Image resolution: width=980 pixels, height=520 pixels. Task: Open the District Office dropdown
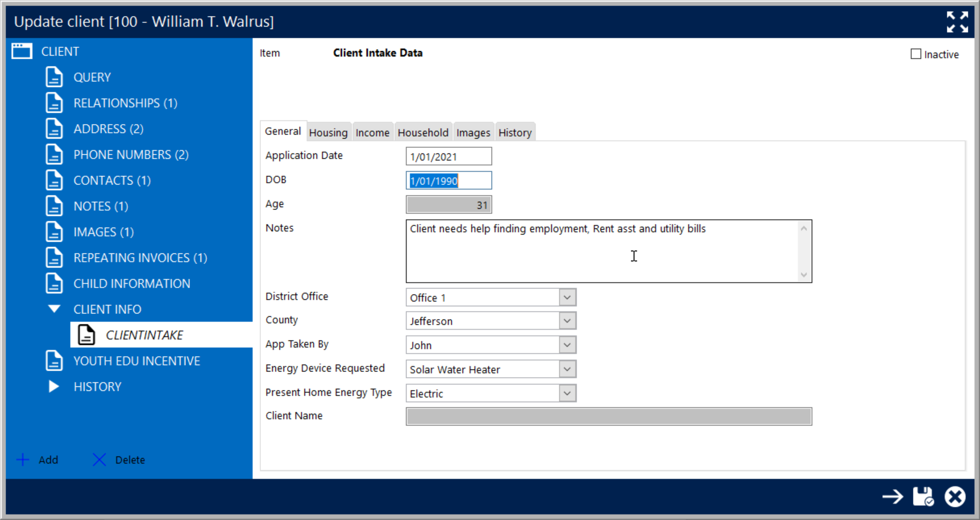[x=567, y=297]
